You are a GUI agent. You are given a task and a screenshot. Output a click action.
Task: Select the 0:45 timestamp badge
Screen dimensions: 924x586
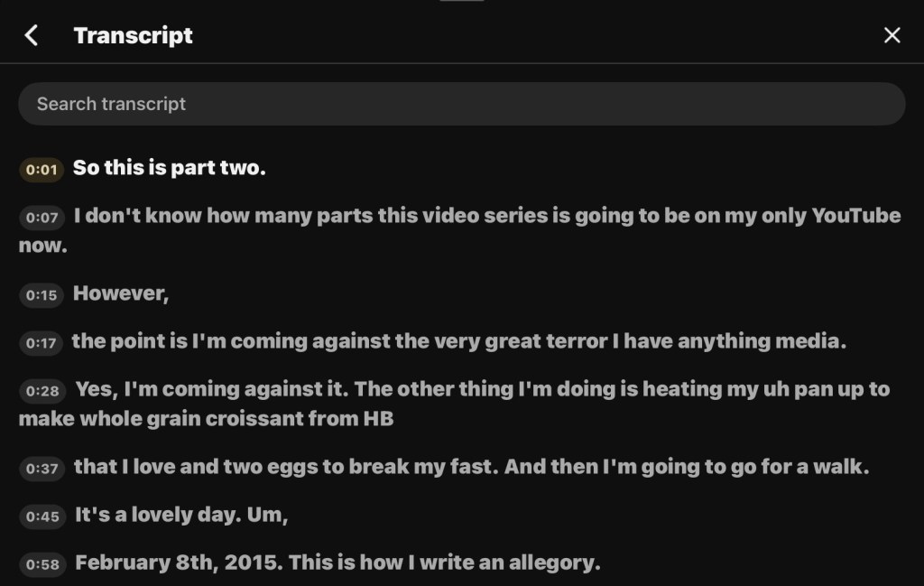(42, 516)
